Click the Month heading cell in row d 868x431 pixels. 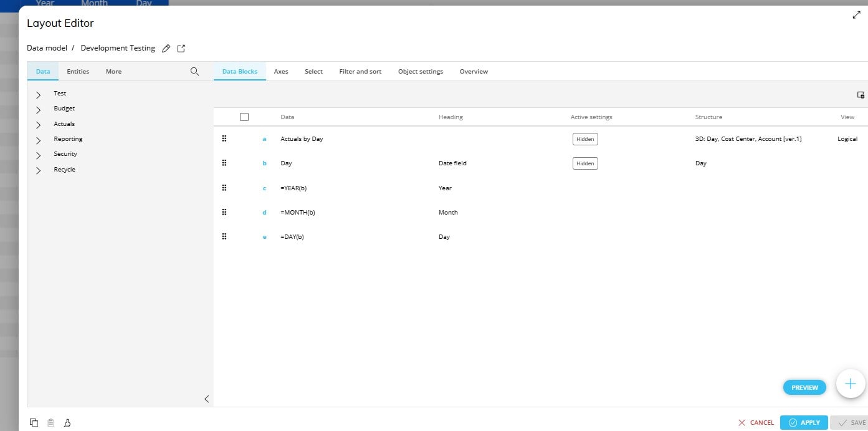(448, 213)
